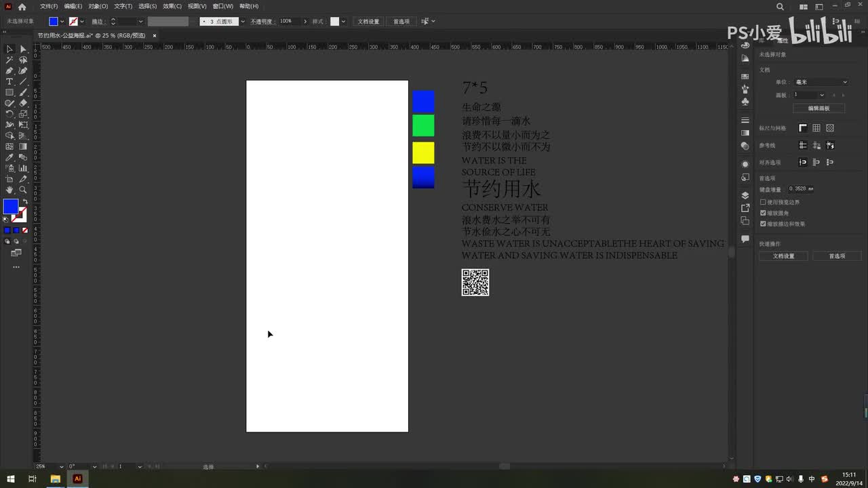The image size is (868, 488).
Task: Select the Zoom tool magnifier
Action: 23,190
